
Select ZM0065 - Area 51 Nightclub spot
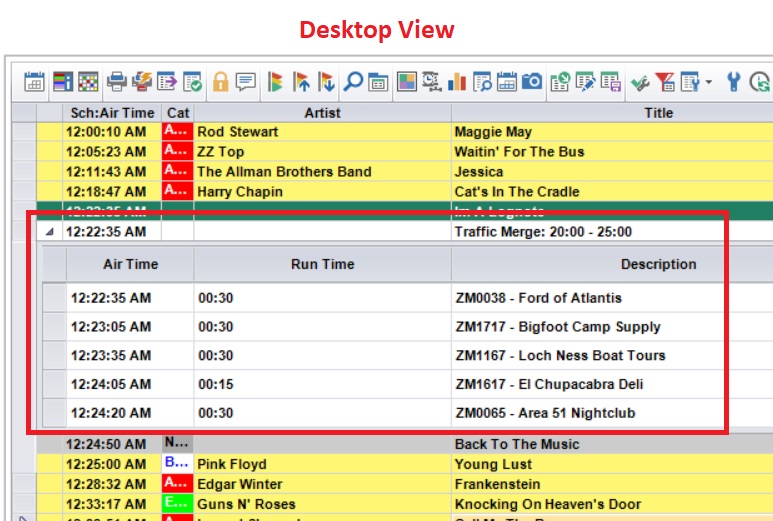tap(612, 413)
